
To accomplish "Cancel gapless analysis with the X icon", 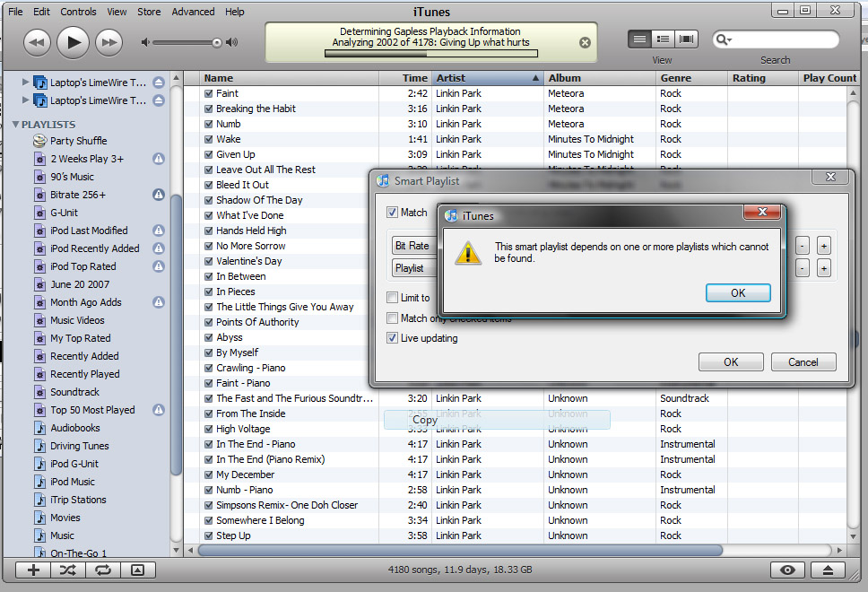I will [585, 43].
